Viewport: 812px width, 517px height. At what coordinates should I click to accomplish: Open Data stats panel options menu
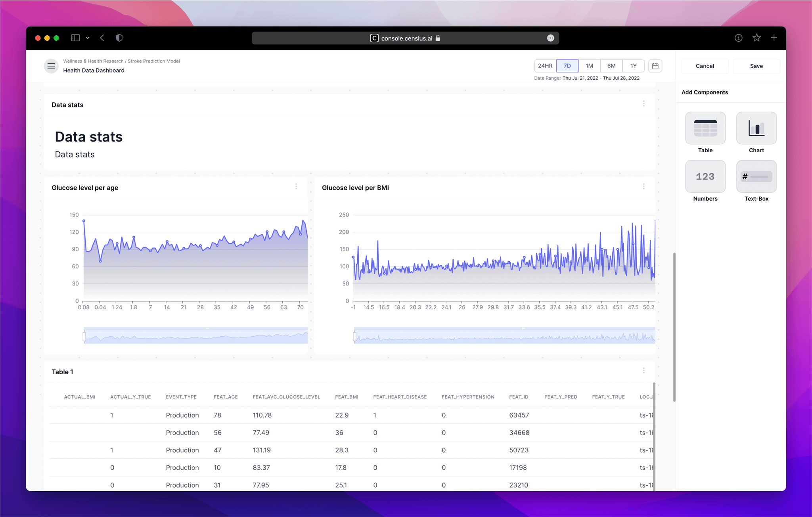click(x=644, y=103)
